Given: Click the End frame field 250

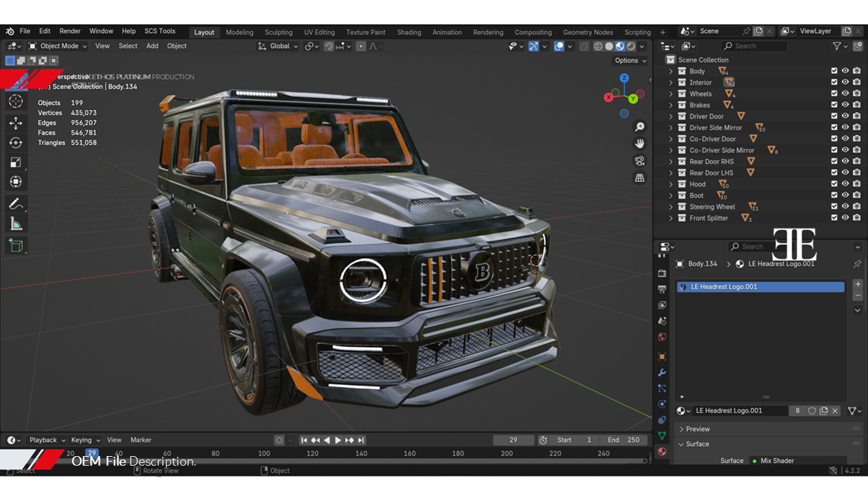Looking at the screenshot, I should tap(624, 440).
